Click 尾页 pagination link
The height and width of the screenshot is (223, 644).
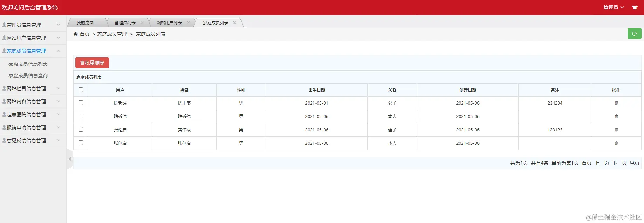(635, 163)
